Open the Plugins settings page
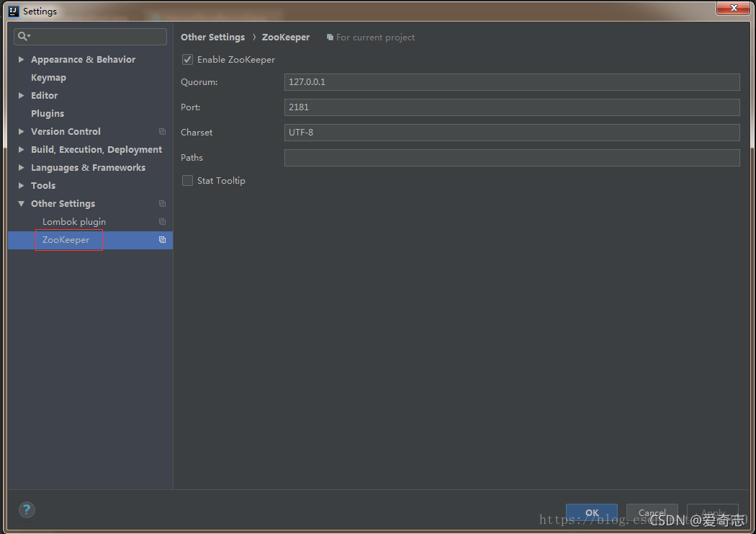Screen dimensions: 756x534 click(48, 113)
